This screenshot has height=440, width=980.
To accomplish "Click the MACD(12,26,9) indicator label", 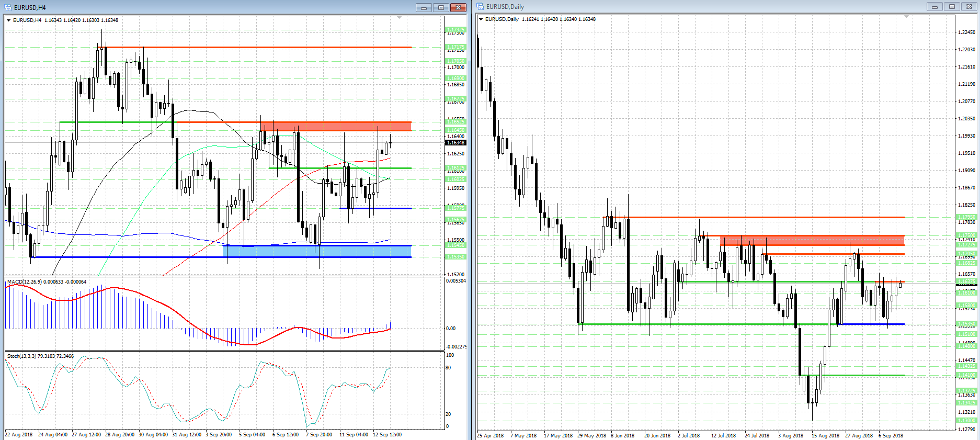I will coord(47,282).
